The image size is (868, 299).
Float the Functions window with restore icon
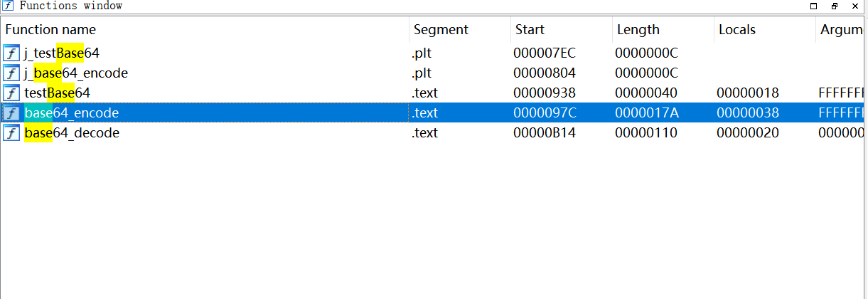coord(835,6)
